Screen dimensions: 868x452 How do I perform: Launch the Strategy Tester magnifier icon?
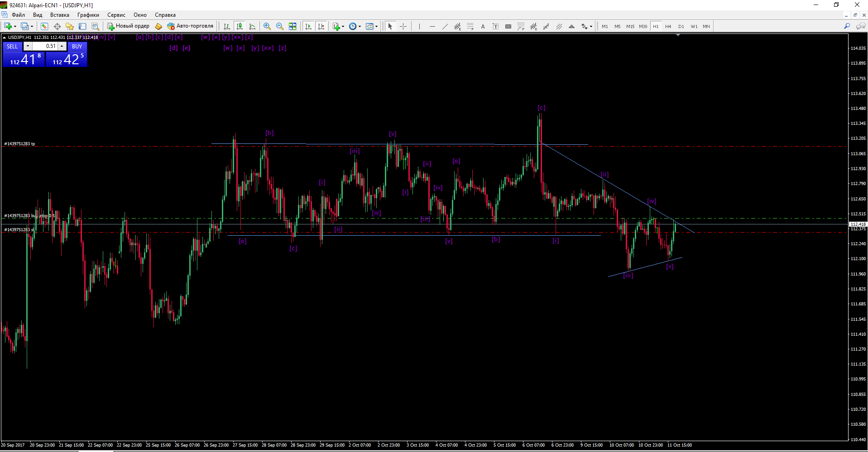(x=95, y=26)
